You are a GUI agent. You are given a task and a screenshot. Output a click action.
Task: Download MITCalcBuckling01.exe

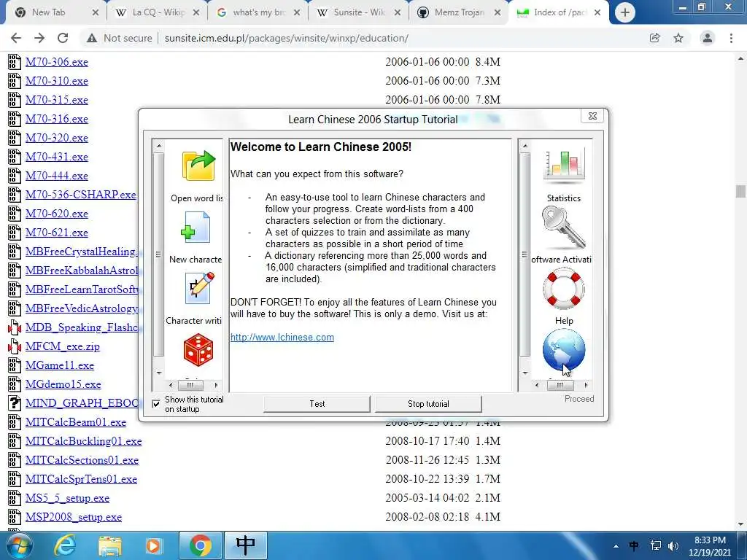point(84,441)
